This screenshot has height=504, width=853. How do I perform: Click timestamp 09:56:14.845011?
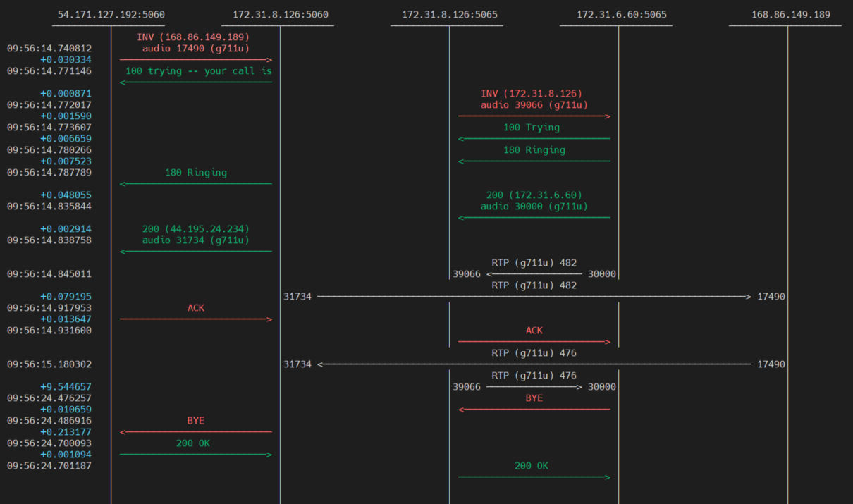click(x=49, y=273)
